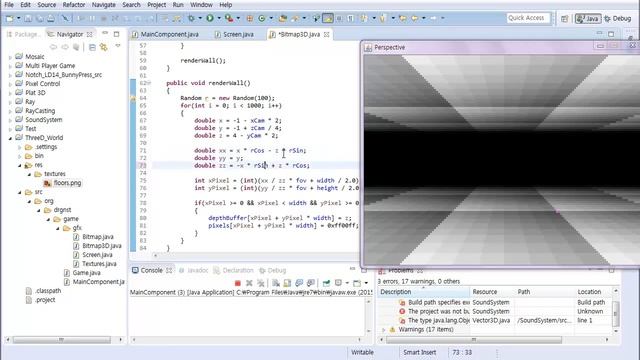Click Navigator back arrow icon
This screenshot has width=640, height=360.
(53, 47)
